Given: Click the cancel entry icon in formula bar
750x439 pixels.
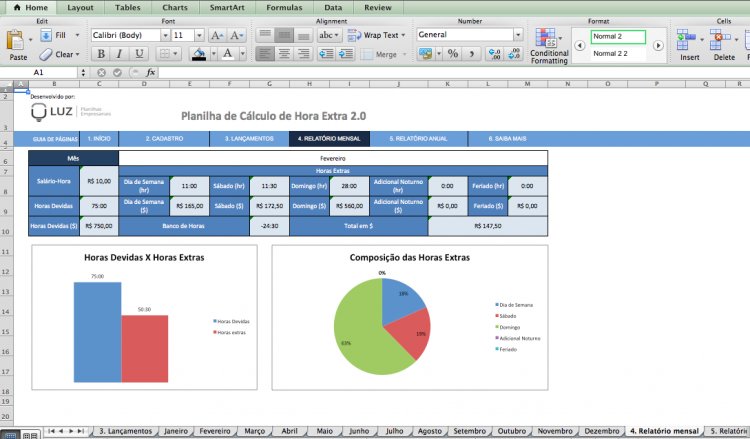Looking at the screenshot, I should point(101,73).
